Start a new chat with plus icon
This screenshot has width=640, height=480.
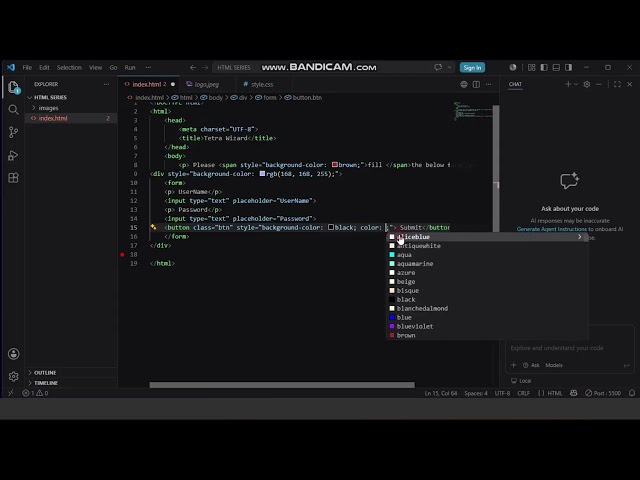568,84
